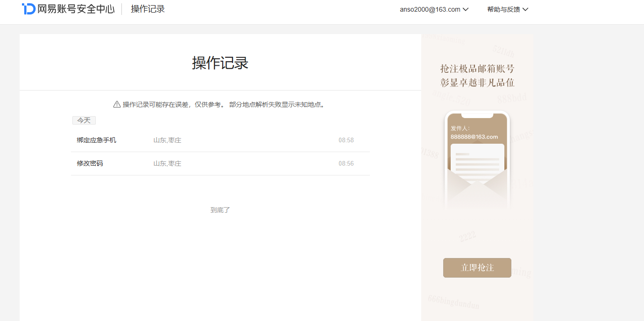Screen dimensions: 644x321
Task: Click the warning triangle icon by the notice
Action: pos(117,104)
